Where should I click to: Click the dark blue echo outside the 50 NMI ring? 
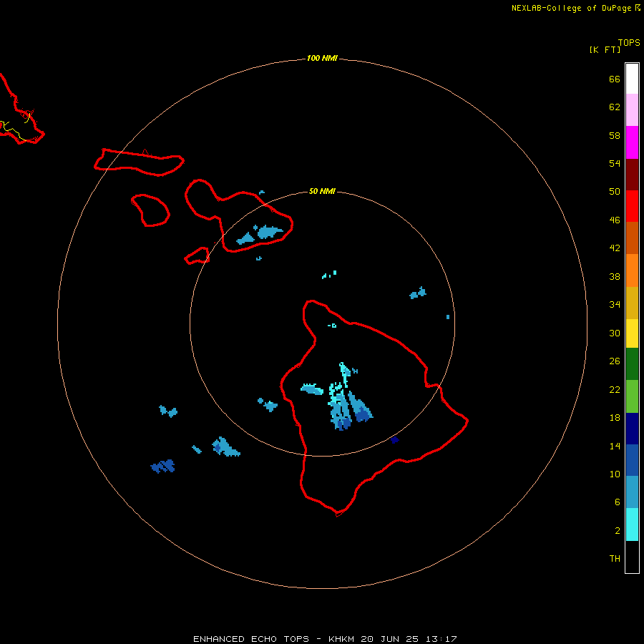pos(163,466)
